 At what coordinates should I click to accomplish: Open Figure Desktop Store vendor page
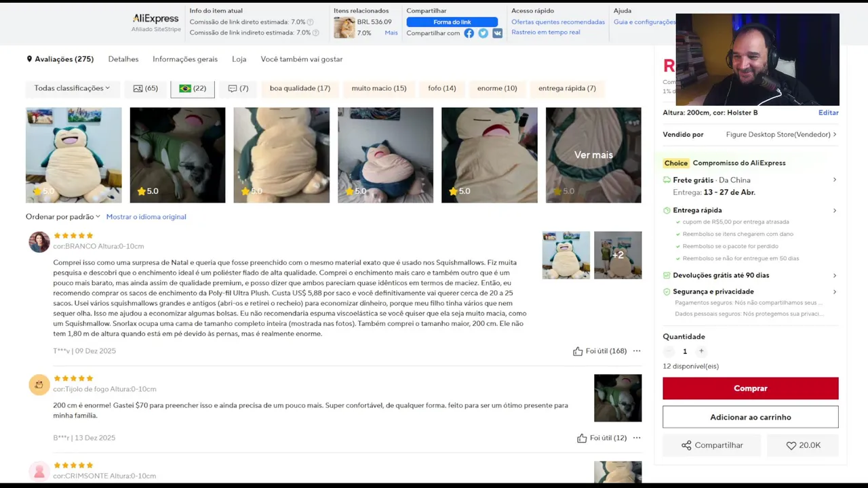(x=781, y=134)
